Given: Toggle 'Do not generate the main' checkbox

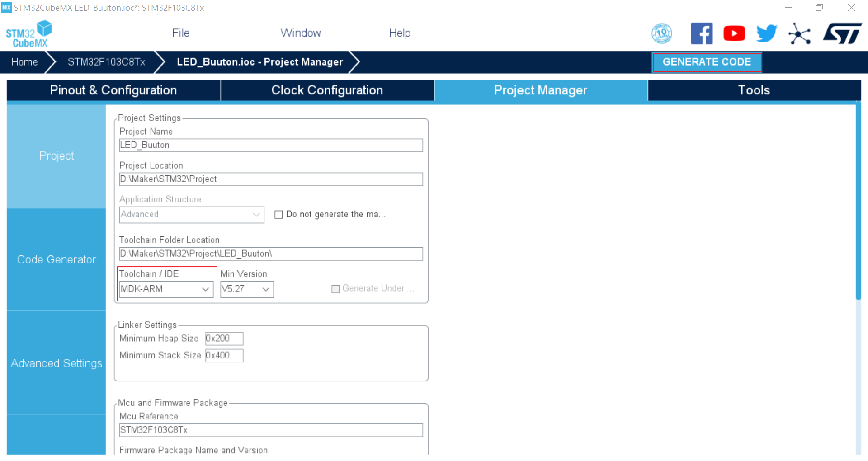Looking at the screenshot, I should coord(278,215).
